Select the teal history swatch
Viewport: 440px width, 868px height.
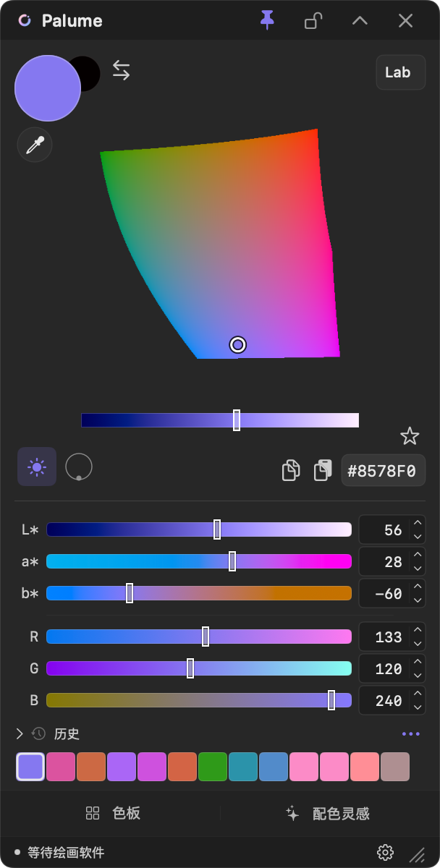[x=243, y=767]
